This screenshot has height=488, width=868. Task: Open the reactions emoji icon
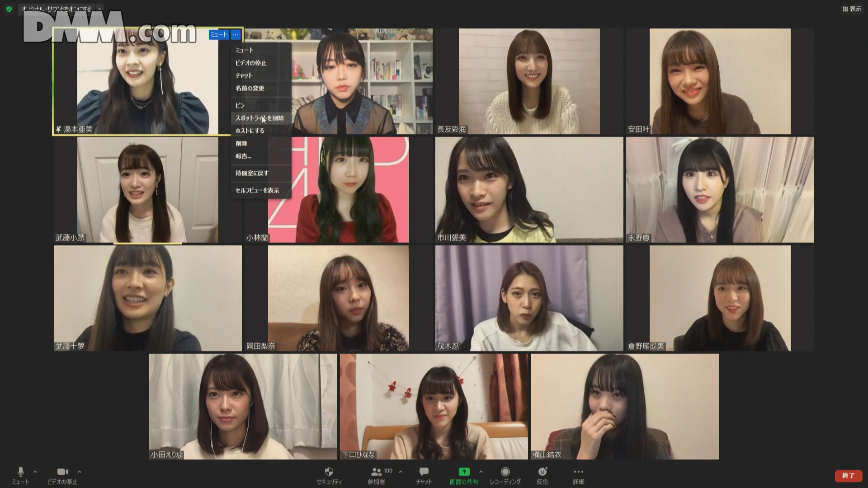pyautogui.click(x=542, y=472)
